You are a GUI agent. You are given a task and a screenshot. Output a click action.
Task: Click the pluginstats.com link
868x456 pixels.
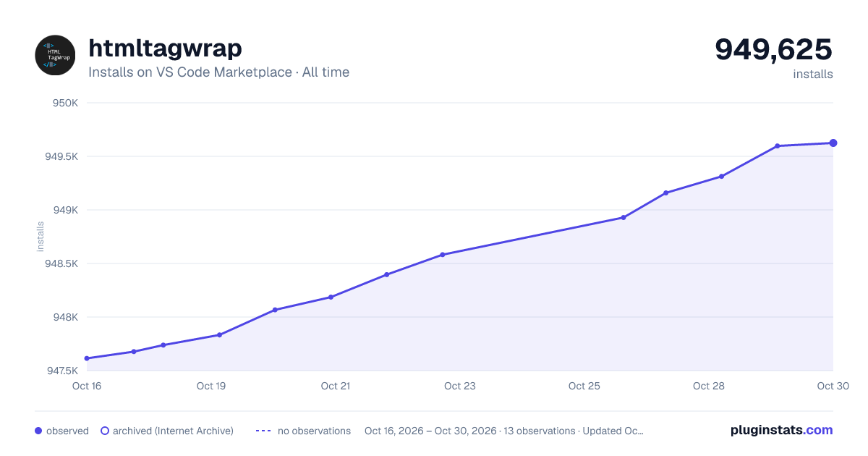point(782,430)
